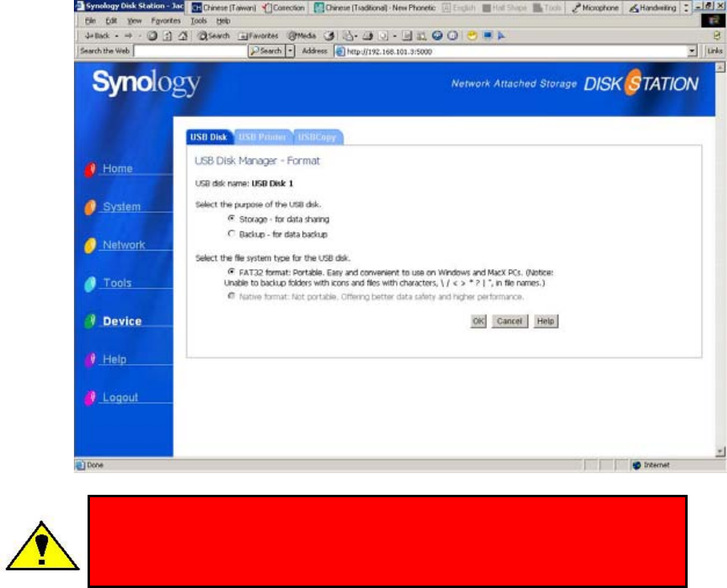This screenshot has height=588, width=727.
Task: Go to the Home sidebar link
Action: tap(118, 169)
